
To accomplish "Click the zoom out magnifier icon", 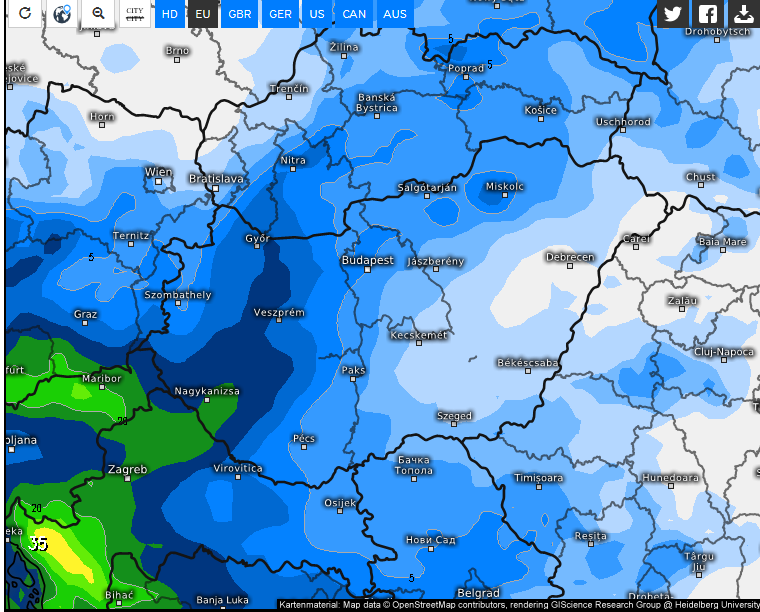I will coord(98,13).
